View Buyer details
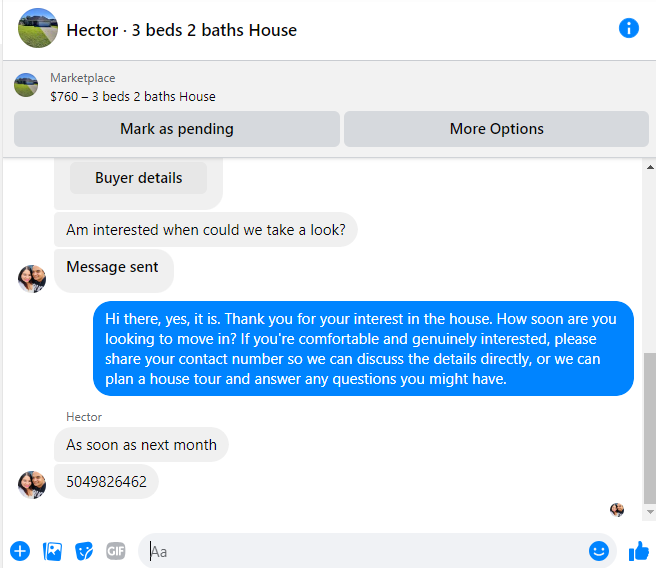Viewport: 656px width, 568px height. pyautogui.click(x=138, y=178)
